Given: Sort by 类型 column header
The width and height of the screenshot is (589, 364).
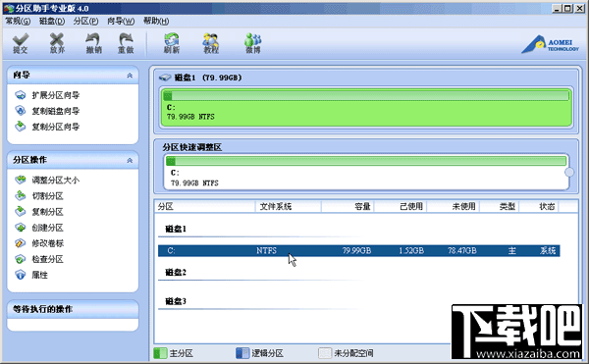Looking at the screenshot, I should point(500,206).
